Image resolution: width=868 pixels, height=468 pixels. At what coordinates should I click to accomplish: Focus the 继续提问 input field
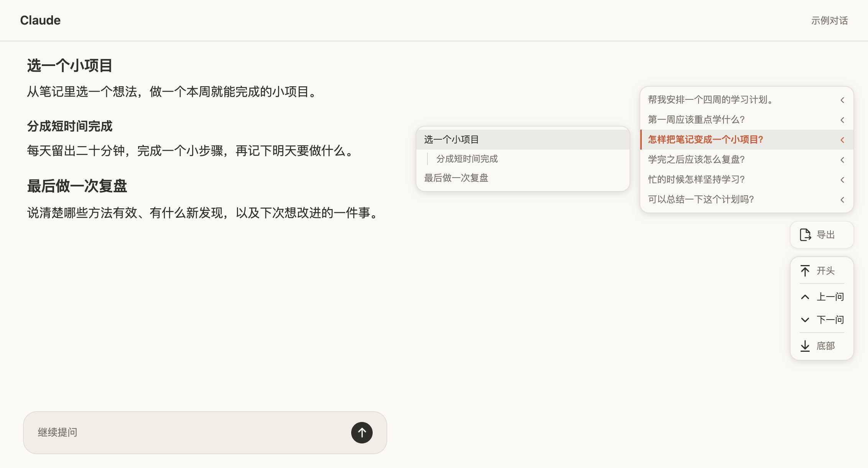pos(205,433)
